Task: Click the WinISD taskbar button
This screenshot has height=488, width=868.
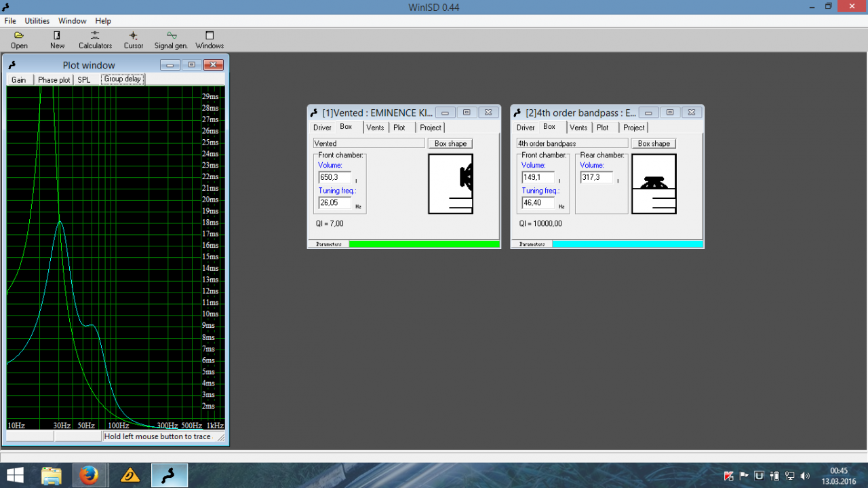Action: (170, 476)
